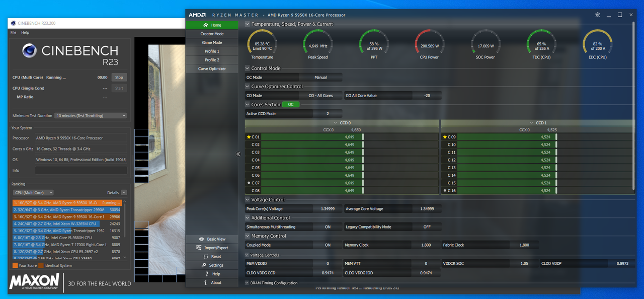This screenshot has width=644, height=299.
Task: Collapse the Control Mode section
Action: (x=247, y=68)
